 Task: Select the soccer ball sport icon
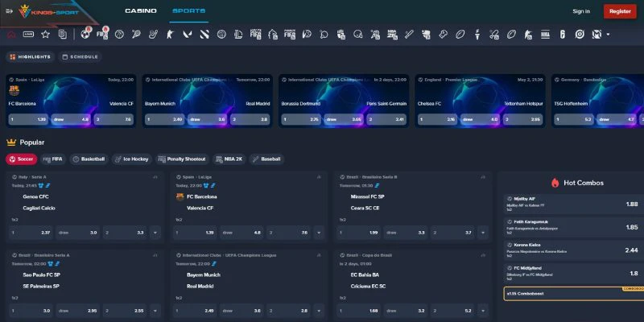click(85, 34)
